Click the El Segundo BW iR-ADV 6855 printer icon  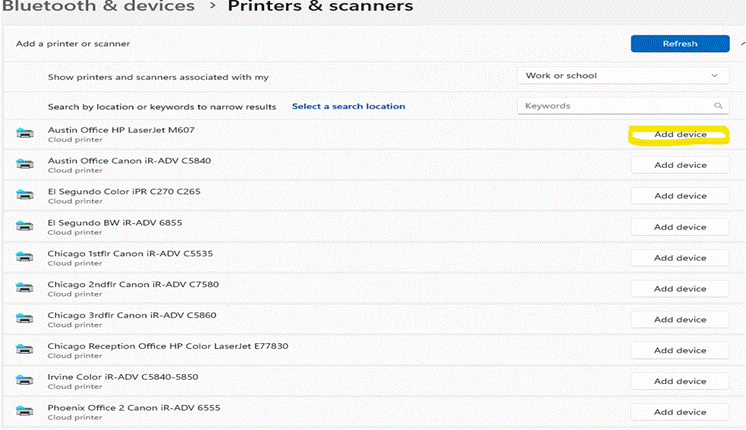(x=25, y=226)
